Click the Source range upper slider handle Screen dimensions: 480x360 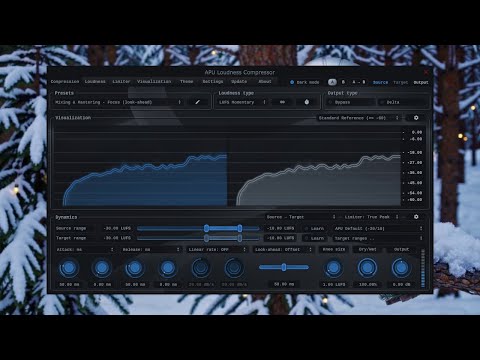click(240, 228)
